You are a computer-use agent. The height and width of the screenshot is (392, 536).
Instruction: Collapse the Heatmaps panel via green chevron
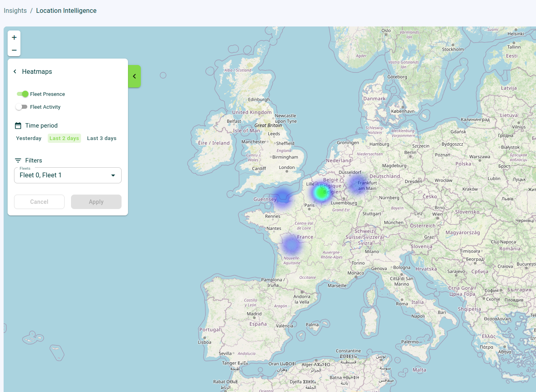tap(134, 76)
